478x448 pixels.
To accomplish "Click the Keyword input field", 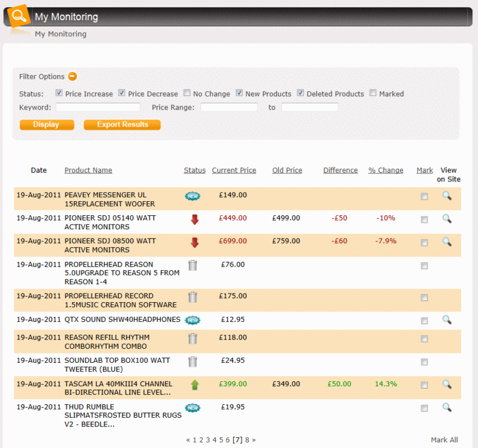I will click(x=98, y=107).
